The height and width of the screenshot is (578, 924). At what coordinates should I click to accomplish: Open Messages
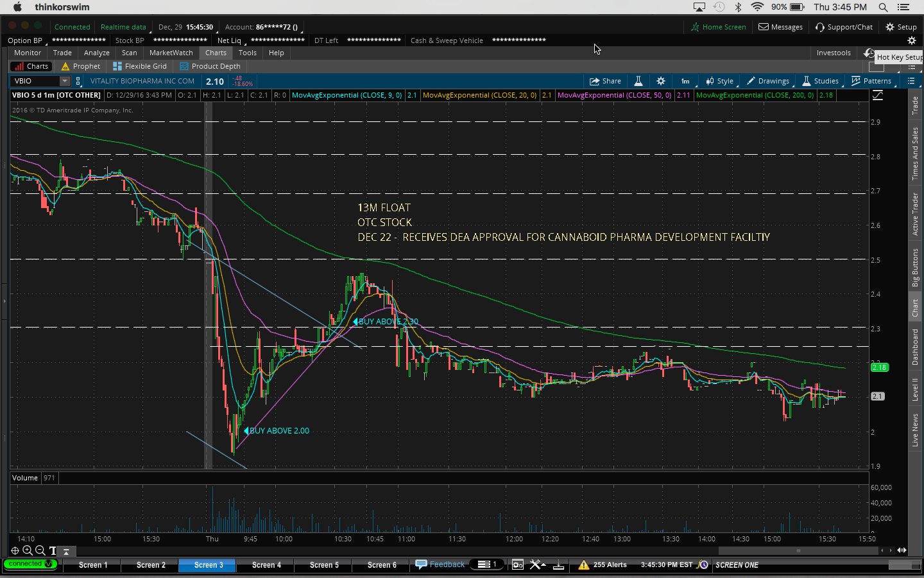(x=781, y=27)
